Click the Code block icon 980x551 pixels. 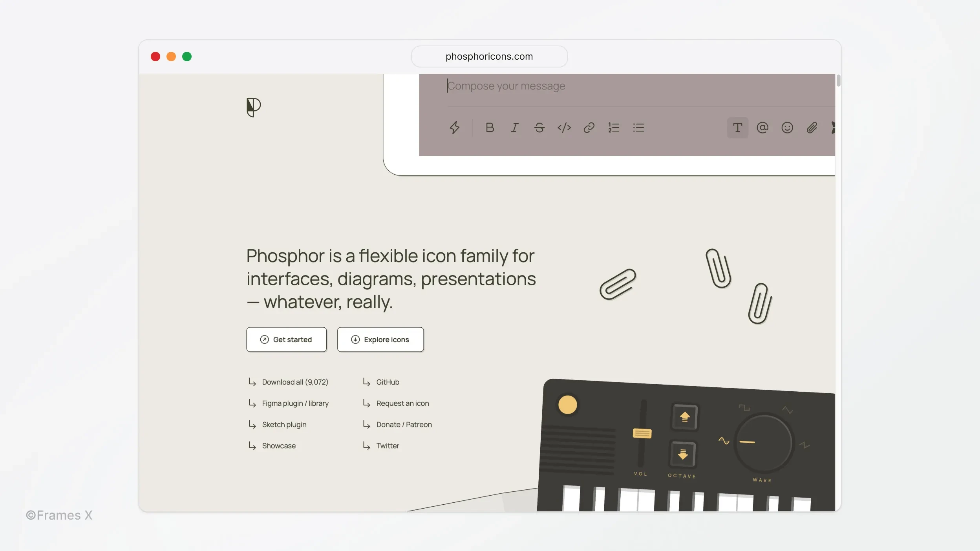click(564, 127)
